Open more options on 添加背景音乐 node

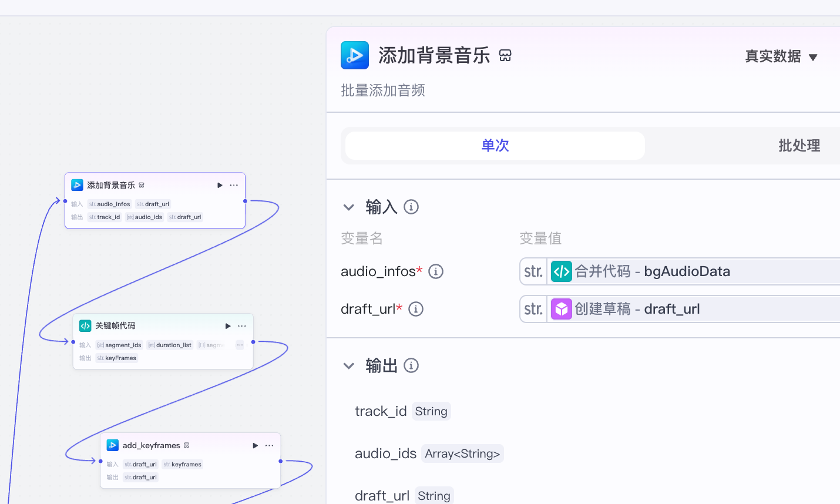(234, 185)
